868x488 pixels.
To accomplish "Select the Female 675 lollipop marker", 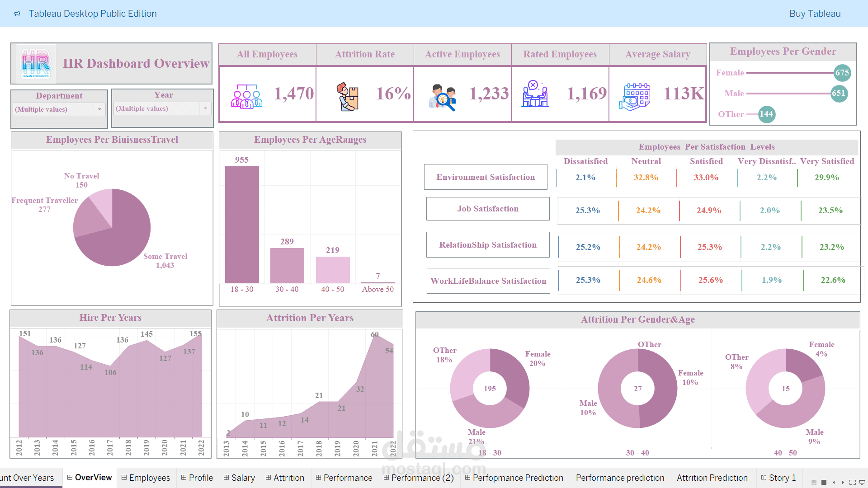I will [842, 73].
